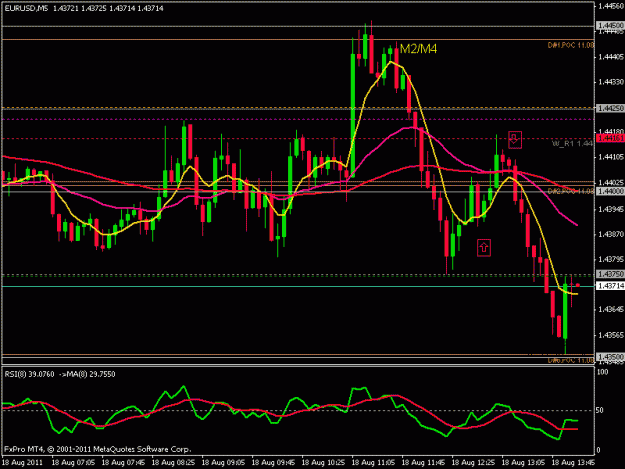
Task: Click the 18 Aug 2011 date label
Action: click(22, 463)
